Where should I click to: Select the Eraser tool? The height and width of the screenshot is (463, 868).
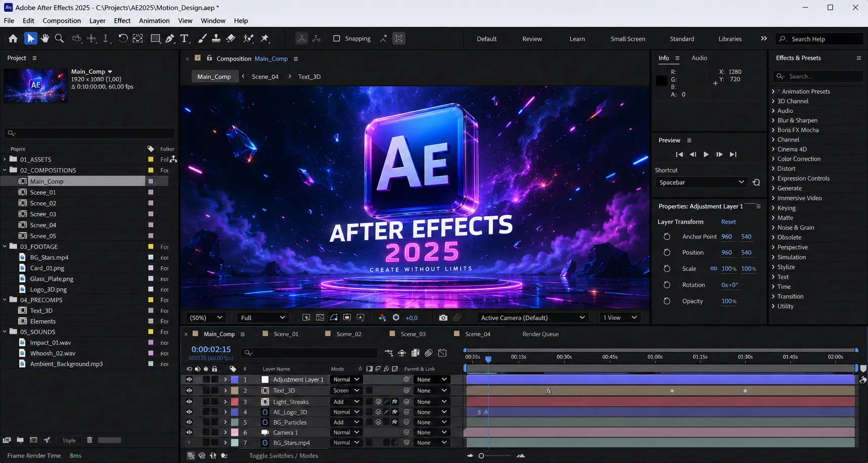point(231,38)
